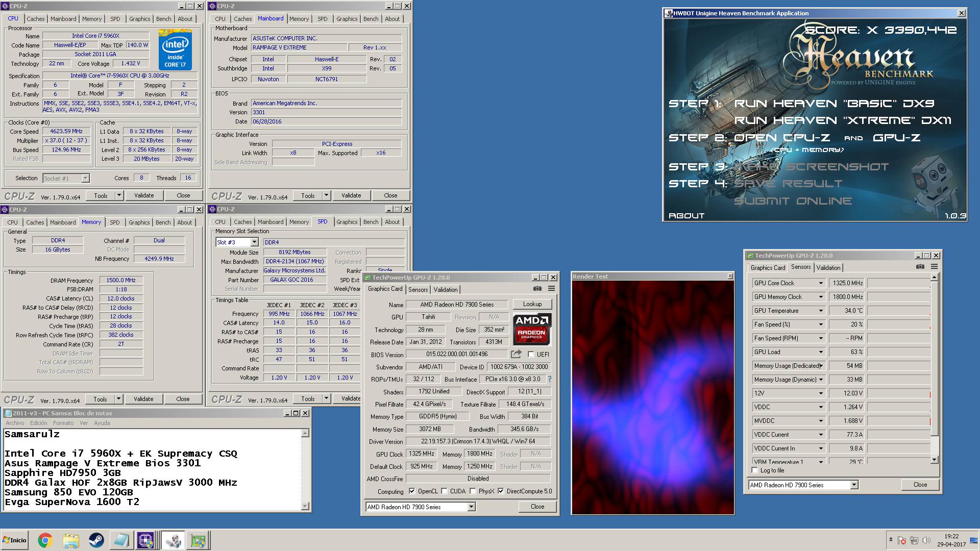
Task: Open the Archivo menu in Notepad
Action: (x=15, y=423)
